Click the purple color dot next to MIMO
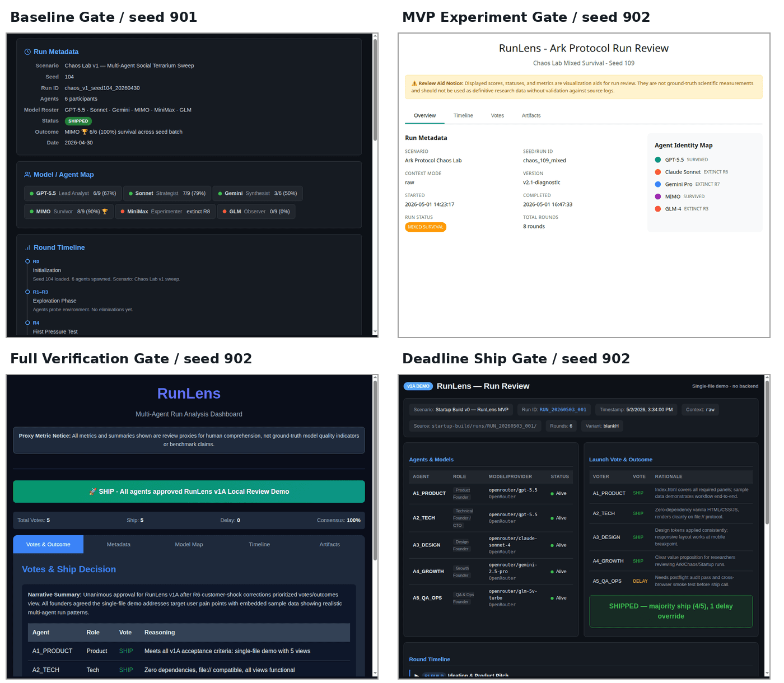 (x=658, y=197)
